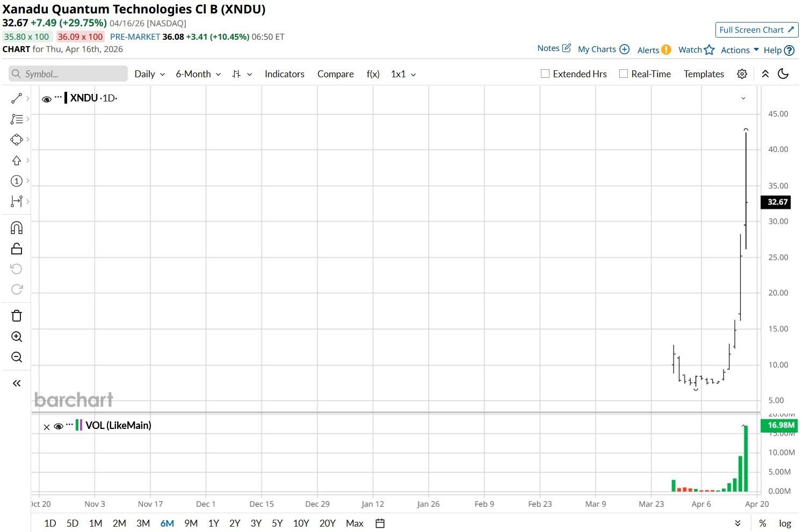Enable the Extended Hrs checkbox
This screenshot has width=803, height=532.
[545, 74]
